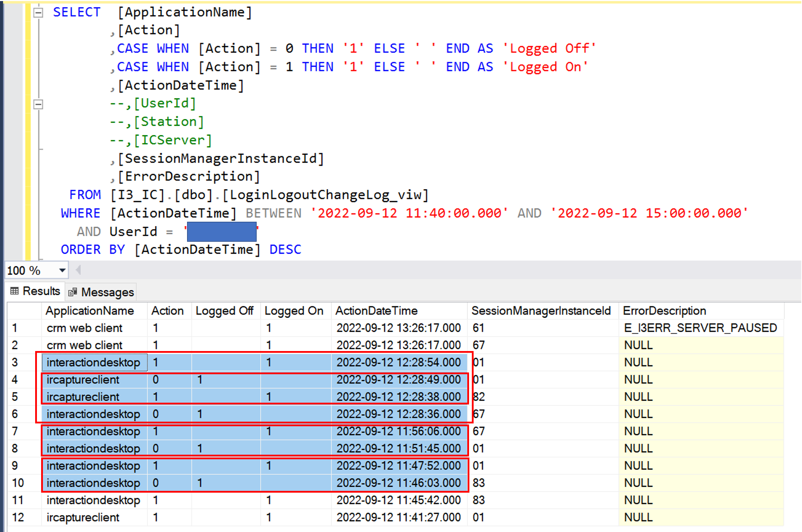Select the Logged Off column header

pos(224,311)
